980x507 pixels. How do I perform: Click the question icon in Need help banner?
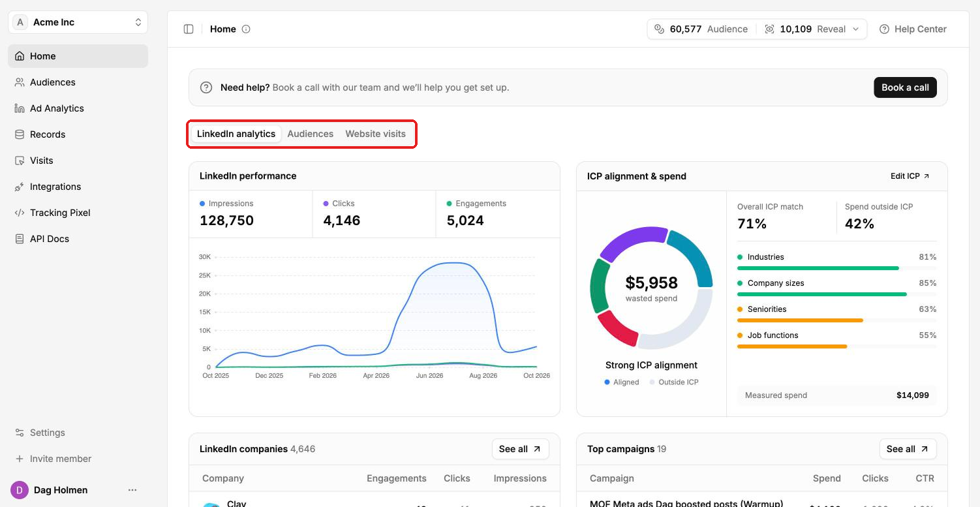point(206,87)
